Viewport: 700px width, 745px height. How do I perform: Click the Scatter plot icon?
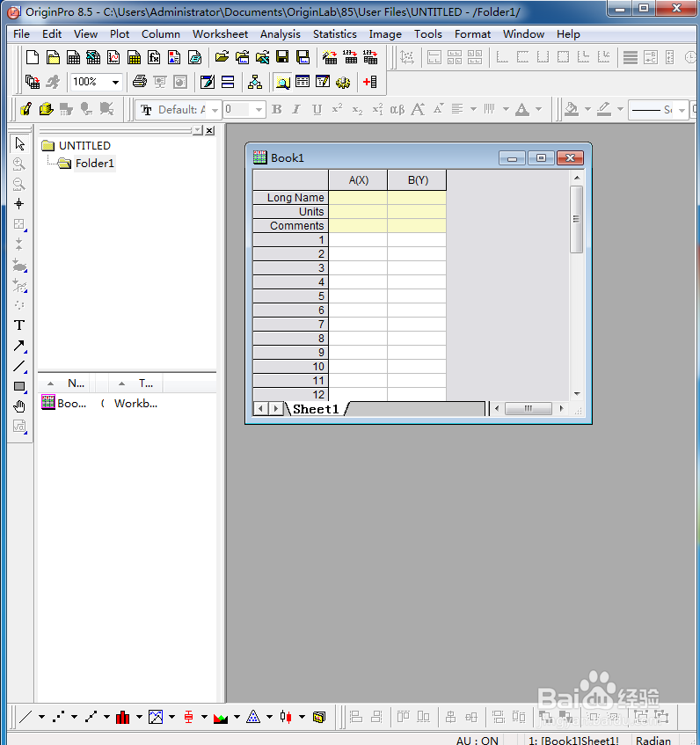coord(58,717)
